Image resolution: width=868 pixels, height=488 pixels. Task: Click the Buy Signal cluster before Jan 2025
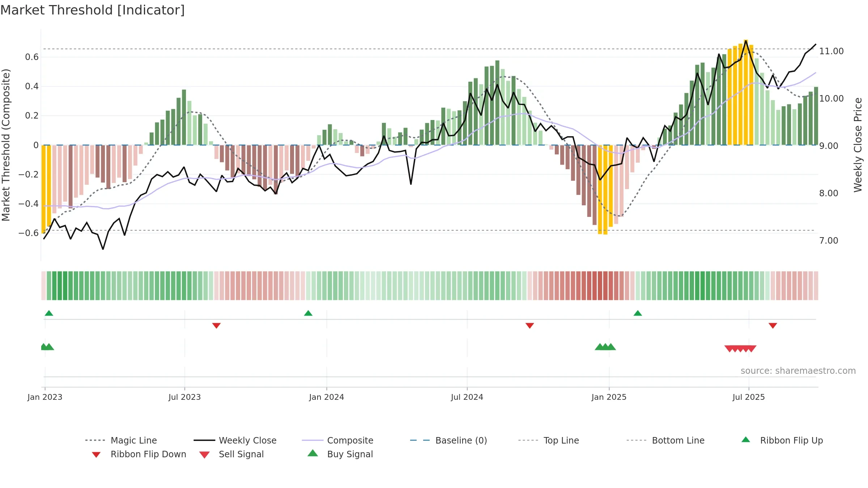pos(605,347)
